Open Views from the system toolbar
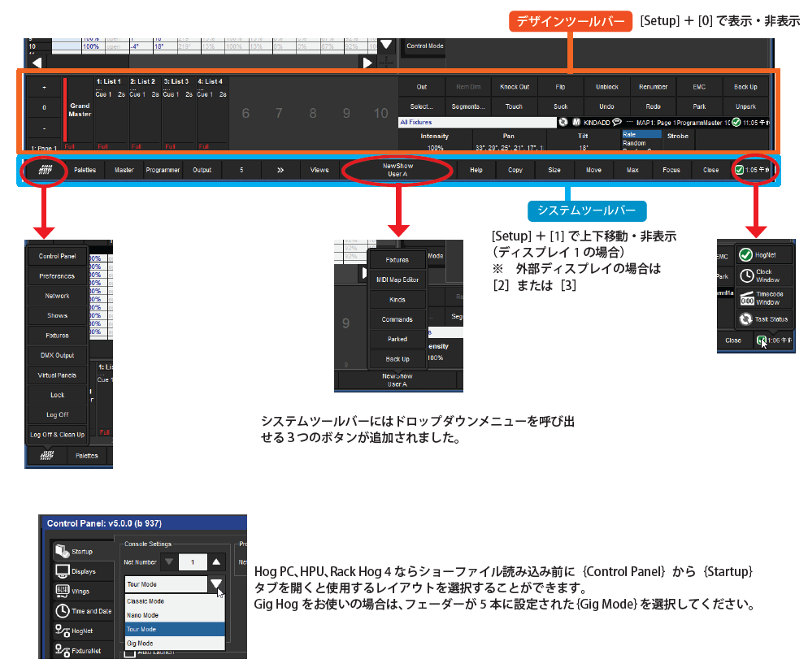808x672 pixels. [x=319, y=170]
